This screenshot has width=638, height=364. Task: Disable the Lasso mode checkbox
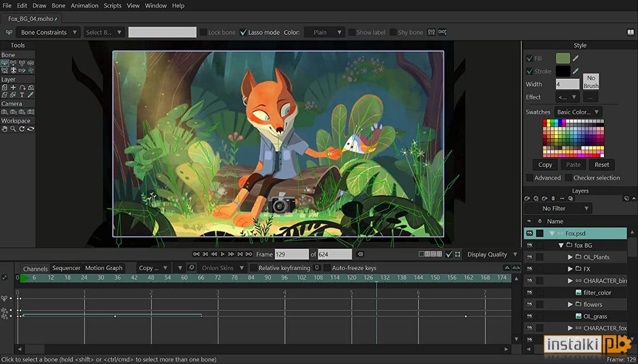pos(244,32)
